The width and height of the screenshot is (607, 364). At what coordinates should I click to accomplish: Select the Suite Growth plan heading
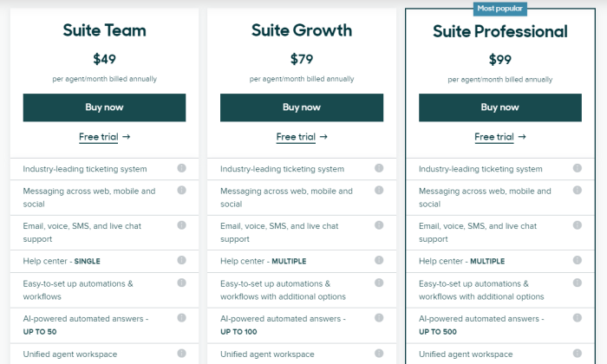click(302, 30)
